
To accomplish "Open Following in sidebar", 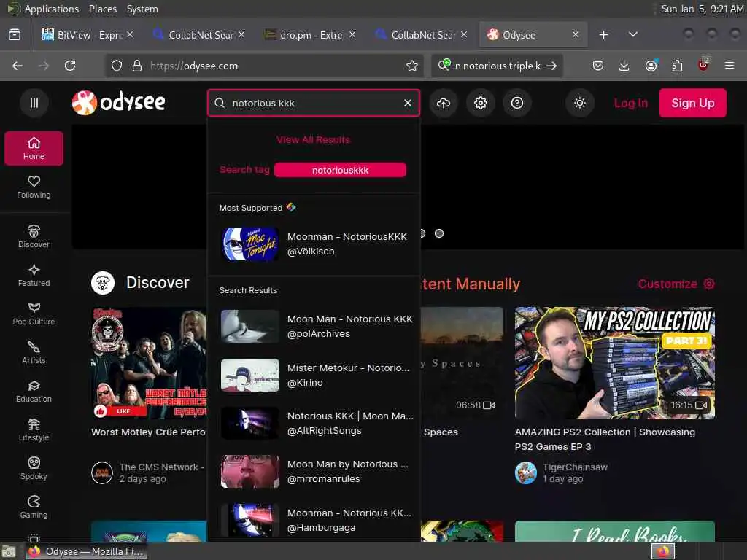I will (x=34, y=187).
